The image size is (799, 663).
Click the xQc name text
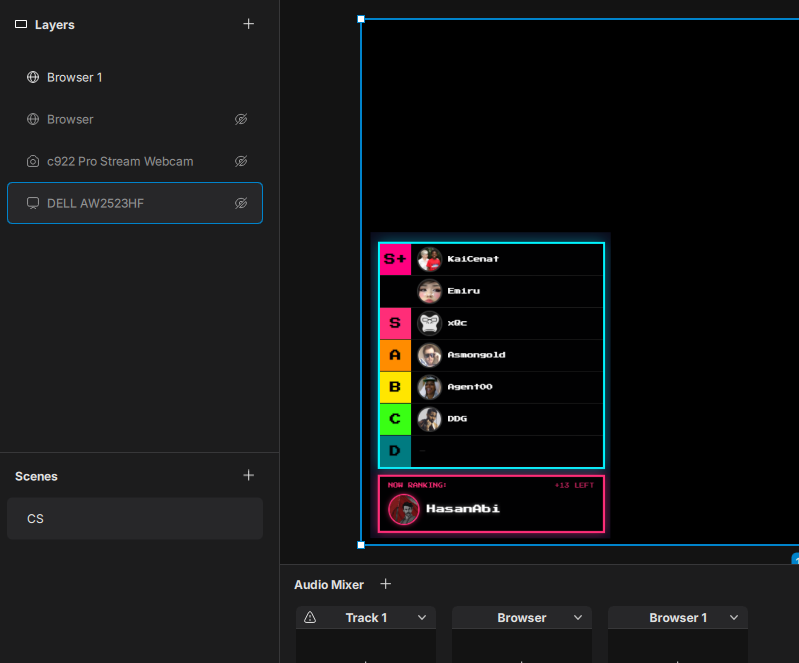[x=457, y=323]
